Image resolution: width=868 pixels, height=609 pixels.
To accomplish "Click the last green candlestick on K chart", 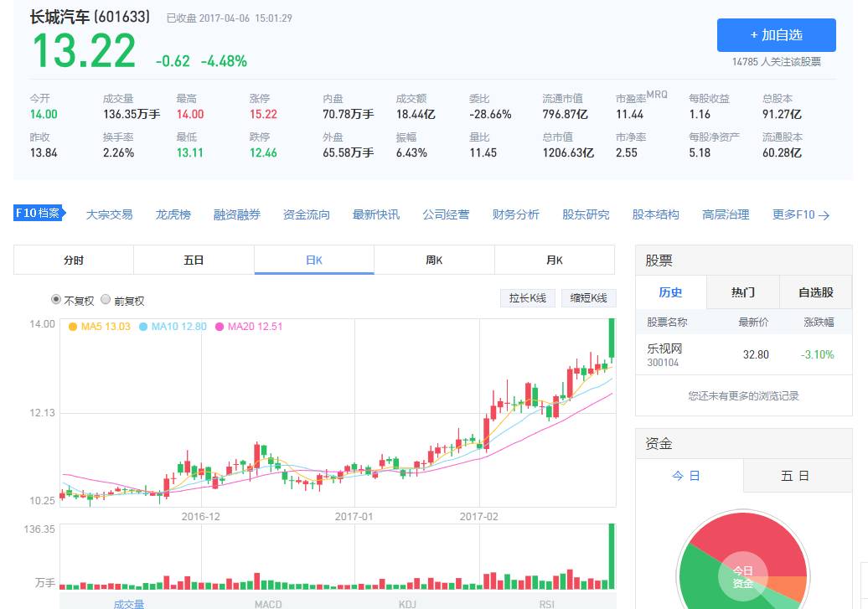I will pos(612,338).
